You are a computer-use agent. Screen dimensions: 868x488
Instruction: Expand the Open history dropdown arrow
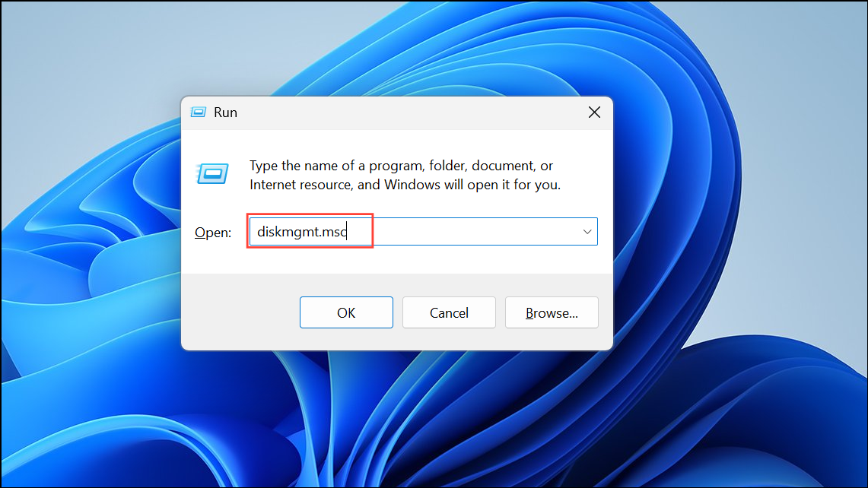coord(587,232)
